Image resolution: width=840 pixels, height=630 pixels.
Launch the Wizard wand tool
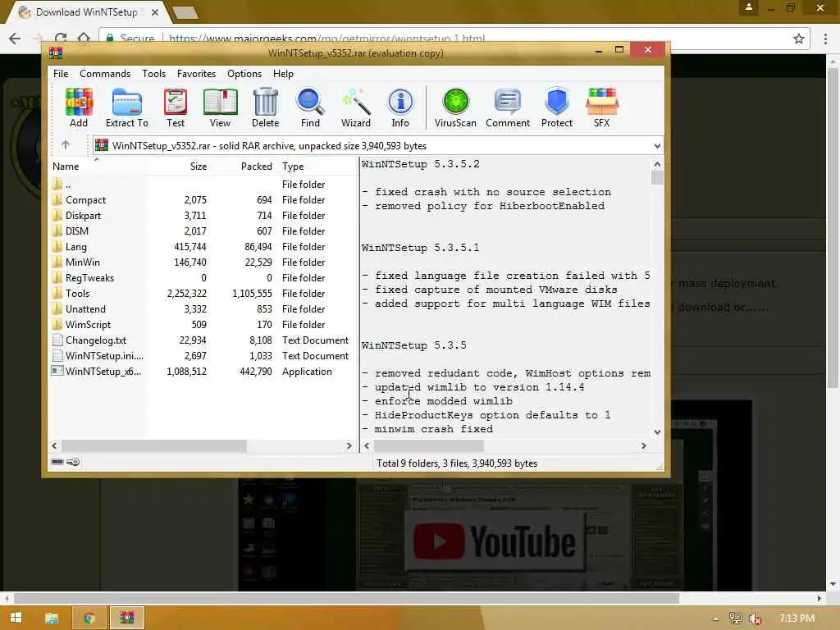coord(356,107)
